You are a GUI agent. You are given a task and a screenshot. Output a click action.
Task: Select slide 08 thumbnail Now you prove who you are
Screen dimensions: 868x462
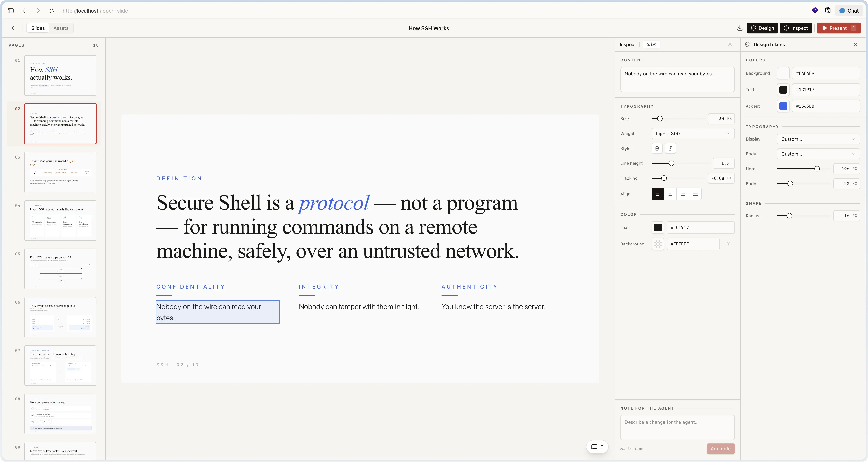60,414
